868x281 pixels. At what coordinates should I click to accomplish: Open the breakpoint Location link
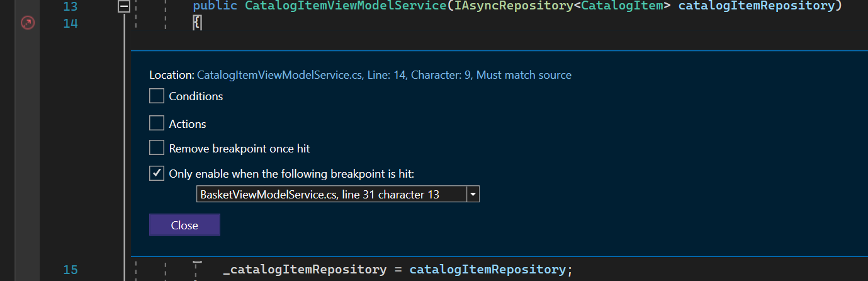(384, 75)
